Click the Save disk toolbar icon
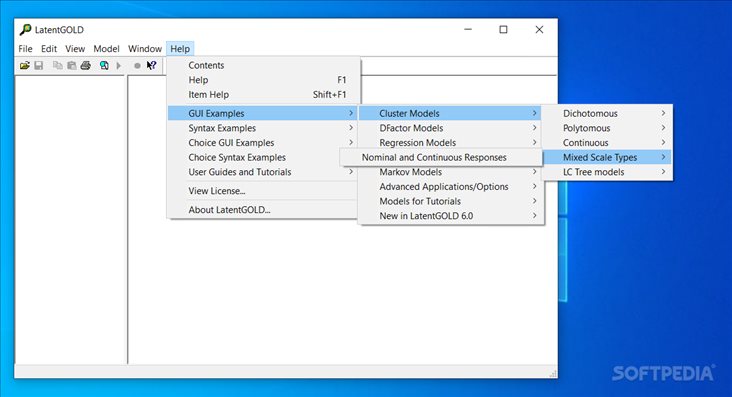 pyautogui.click(x=39, y=66)
